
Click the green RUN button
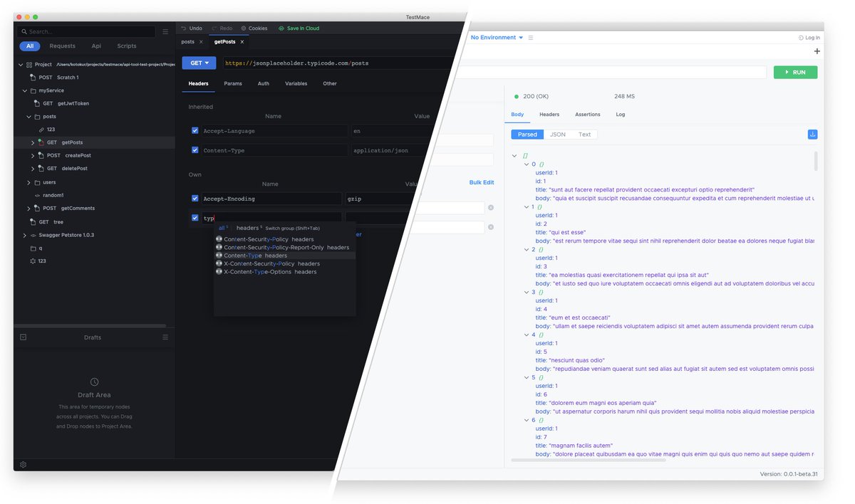click(x=795, y=72)
